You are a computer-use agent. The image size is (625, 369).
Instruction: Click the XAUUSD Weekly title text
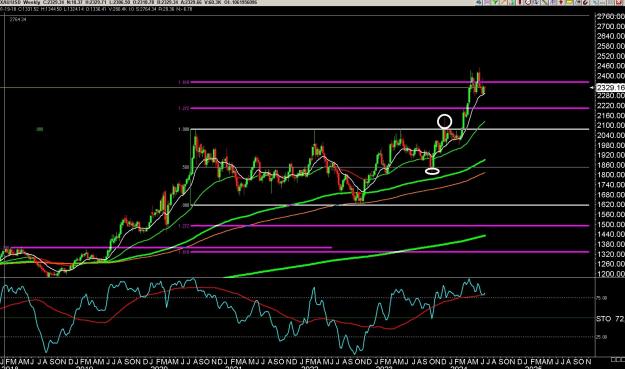point(20,2)
